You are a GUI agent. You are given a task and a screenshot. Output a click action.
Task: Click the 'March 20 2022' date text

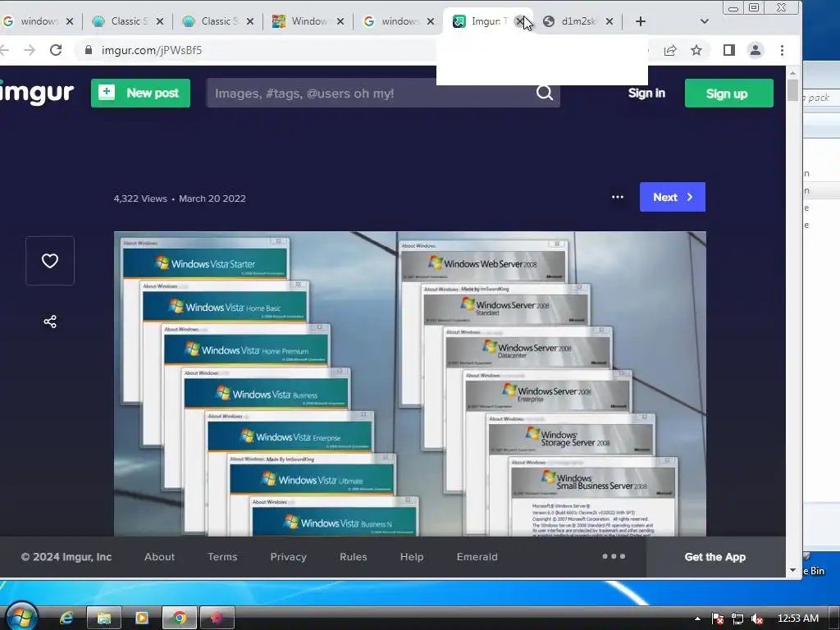point(212,199)
